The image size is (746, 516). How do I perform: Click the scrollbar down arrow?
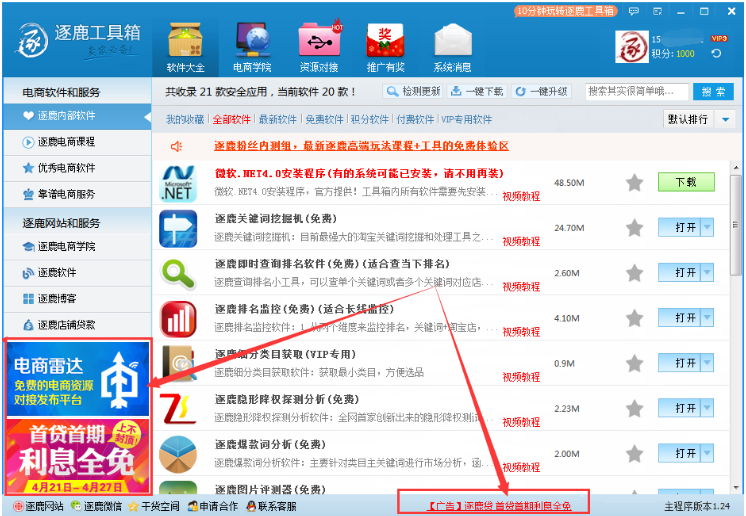(x=736, y=488)
